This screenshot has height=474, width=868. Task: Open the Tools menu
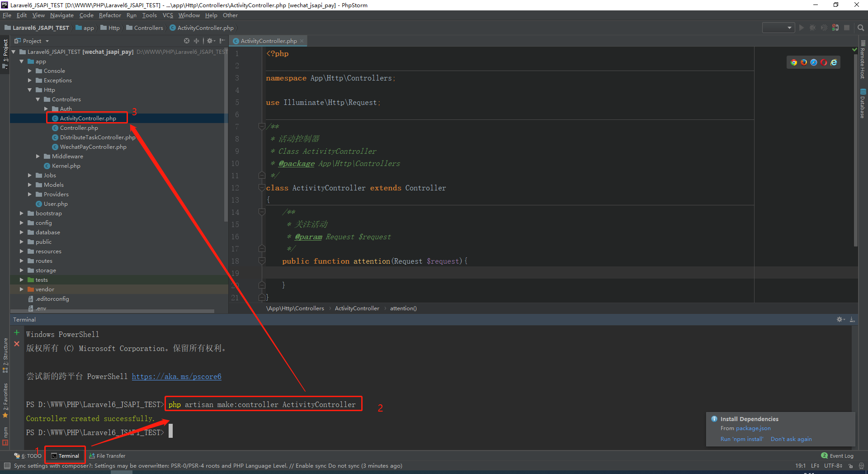(149, 15)
